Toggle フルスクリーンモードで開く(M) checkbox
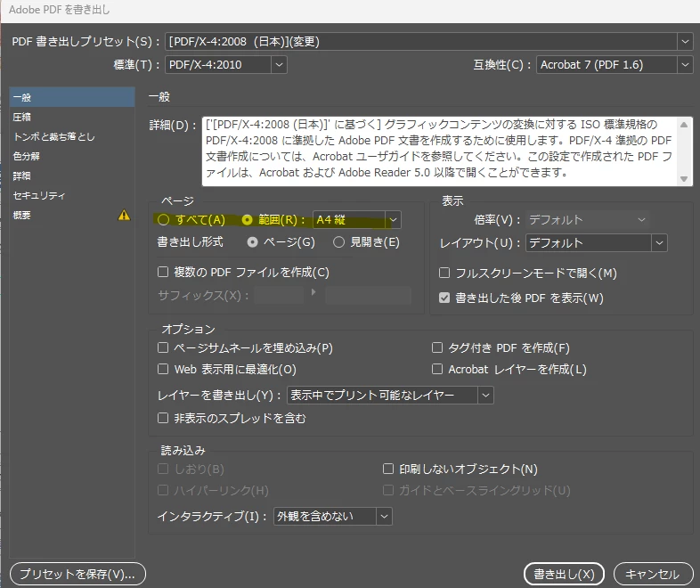 tap(444, 273)
